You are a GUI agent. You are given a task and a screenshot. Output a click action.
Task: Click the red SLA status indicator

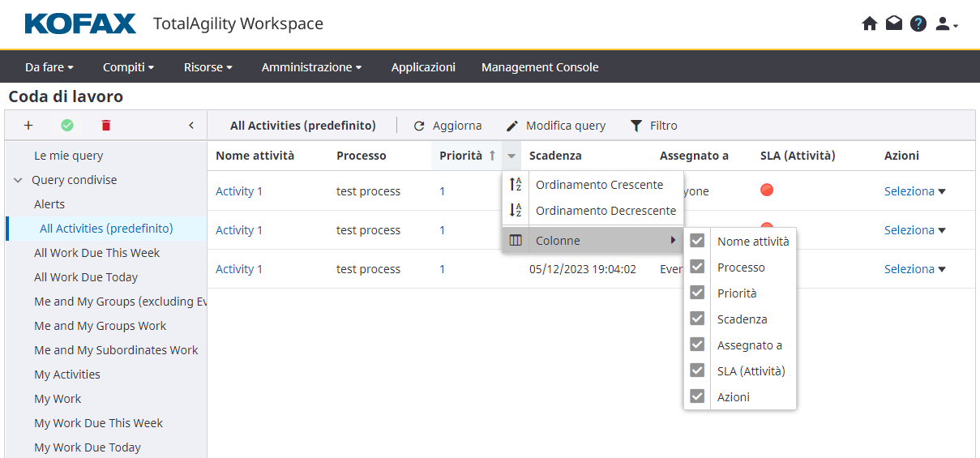(x=767, y=190)
